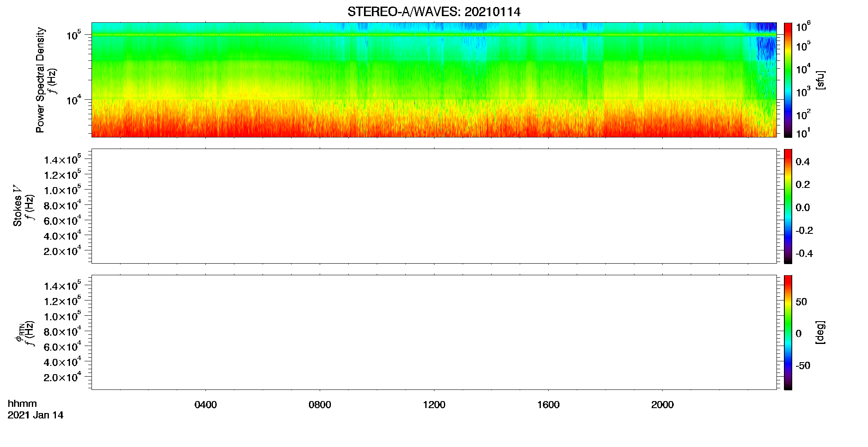The image size is (868, 447).
Task: Click the STEREO-A/WAVES: 20210114 plot title
Action: 434,12
